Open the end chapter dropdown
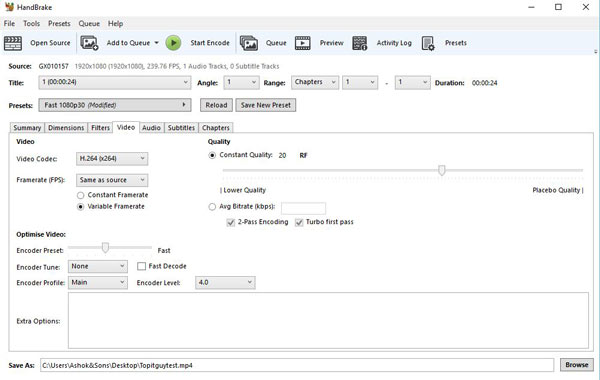 (x=412, y=83)
